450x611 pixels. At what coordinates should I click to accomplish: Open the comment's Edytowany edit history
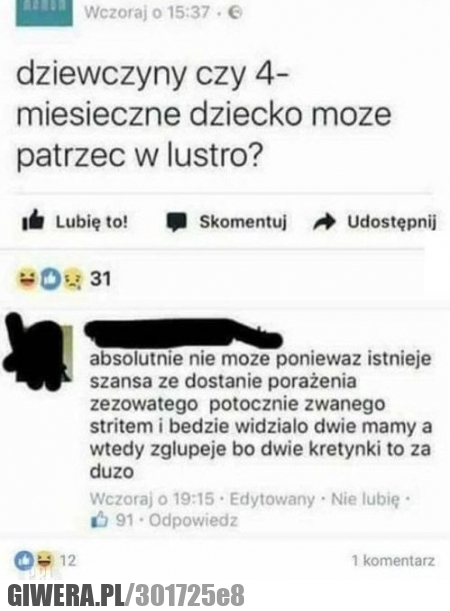tap(272, 499)
